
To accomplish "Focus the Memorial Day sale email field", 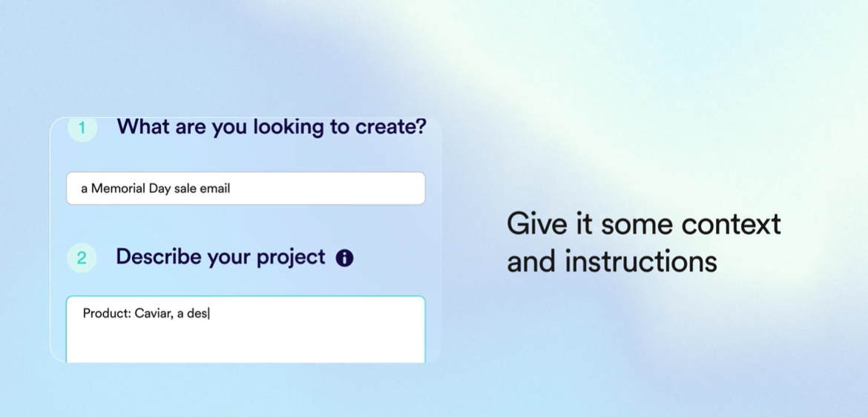I will tap(246, 188).
